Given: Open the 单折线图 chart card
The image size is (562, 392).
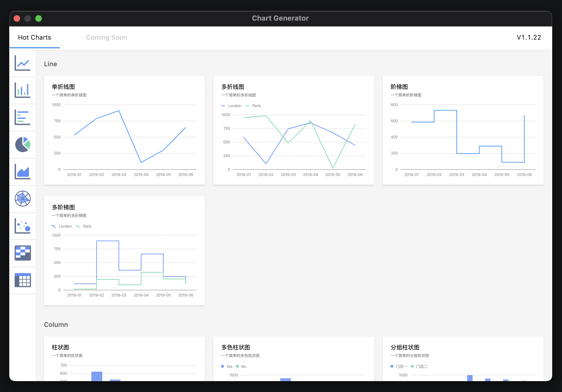Looking at the screenshot, I should coord(124,130).
